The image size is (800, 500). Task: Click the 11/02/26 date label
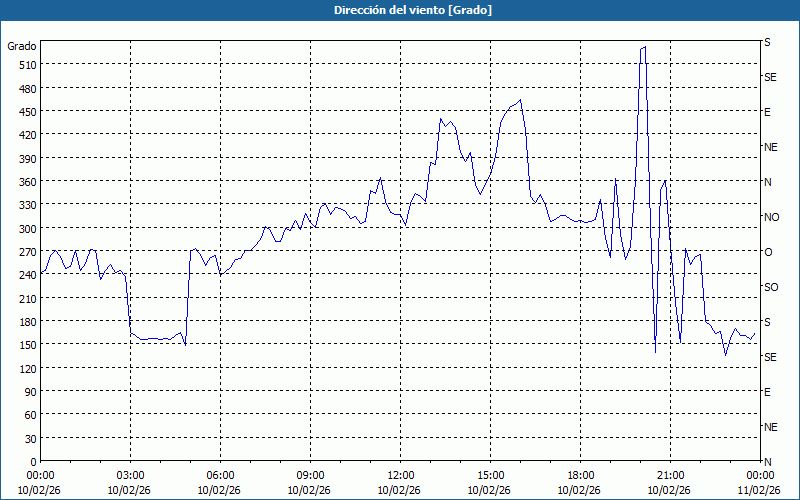tap(759, 490)
